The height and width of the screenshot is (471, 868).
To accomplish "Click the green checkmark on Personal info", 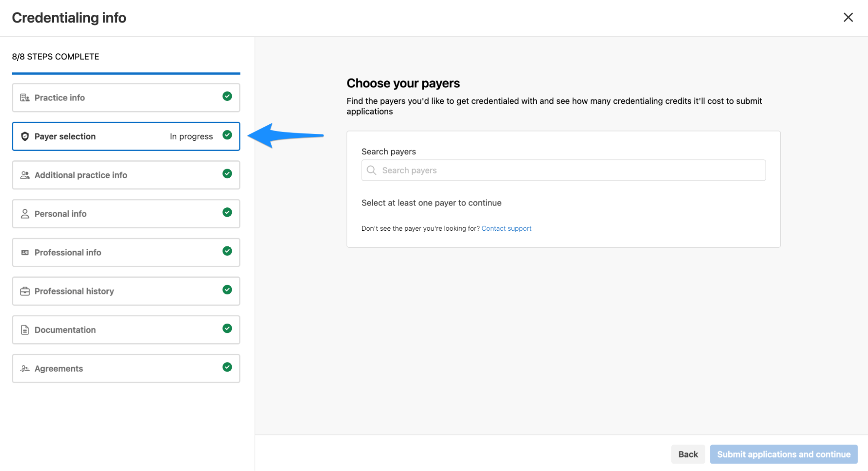I will (227, 212).
